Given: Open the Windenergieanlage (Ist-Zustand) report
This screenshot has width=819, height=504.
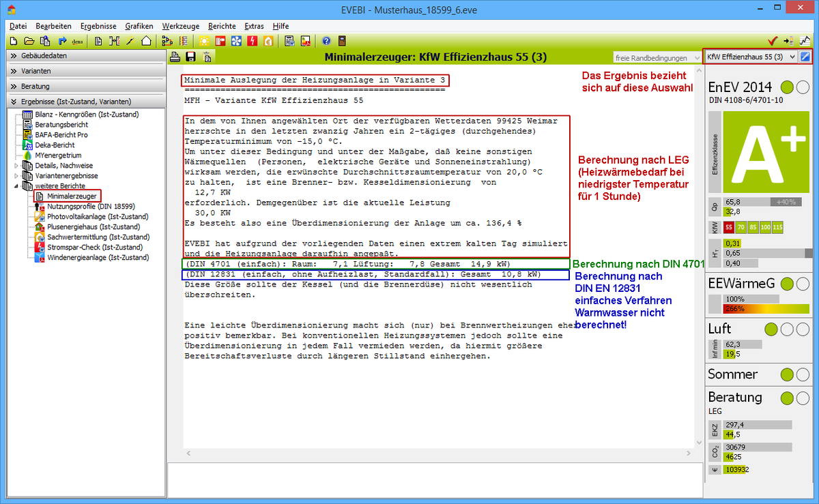Looking at the screenshot, I should pos(98,258).
